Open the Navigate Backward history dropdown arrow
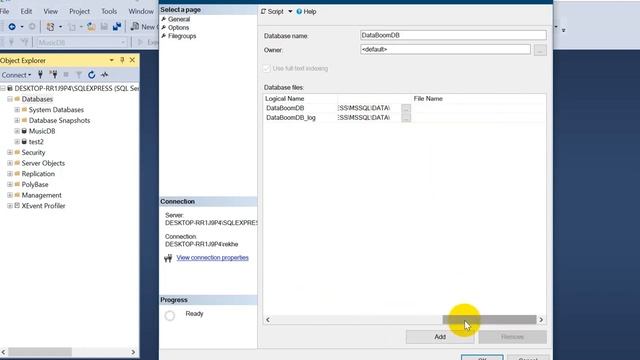 (x=22, y=27)
